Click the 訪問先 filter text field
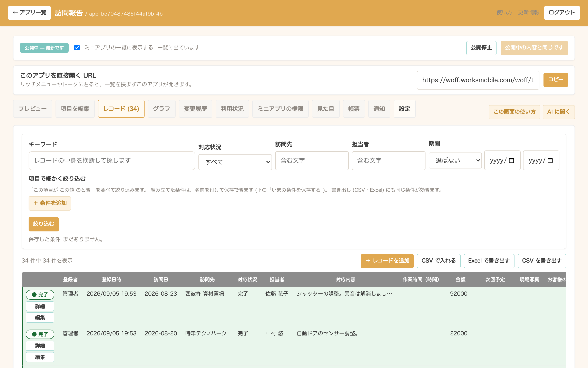This screenshot has width=588, height=368. tap(312, 161)
